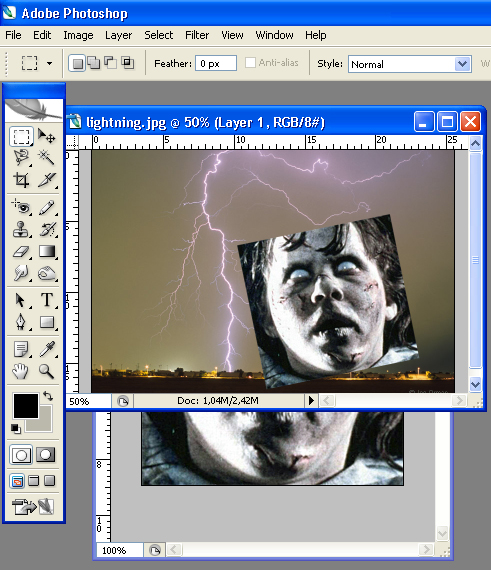491x570 pixels.
Task: Enable Intersect with selection mode
Action: 128,63
